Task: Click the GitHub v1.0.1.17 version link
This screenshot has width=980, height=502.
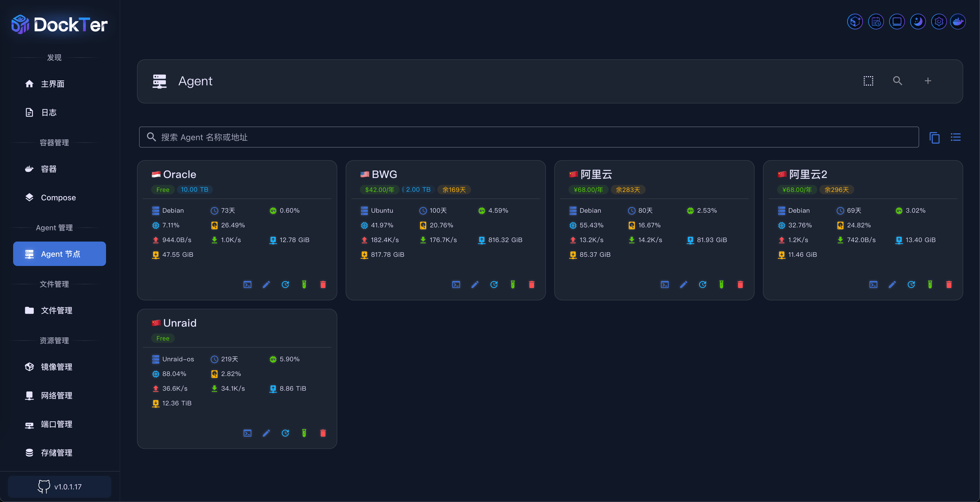Action: 60,487
